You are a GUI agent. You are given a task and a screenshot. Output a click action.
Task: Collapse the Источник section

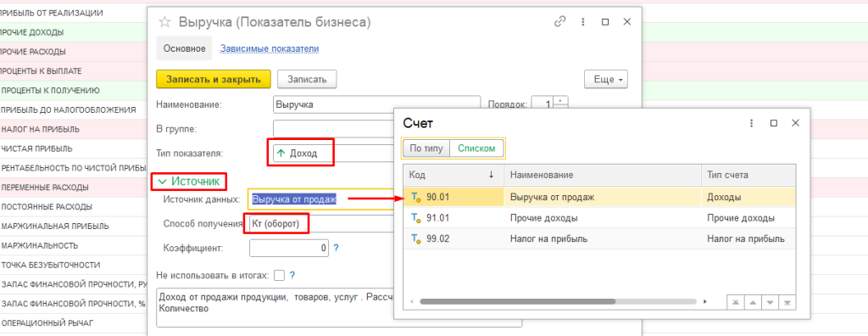(x=189, y=181)
